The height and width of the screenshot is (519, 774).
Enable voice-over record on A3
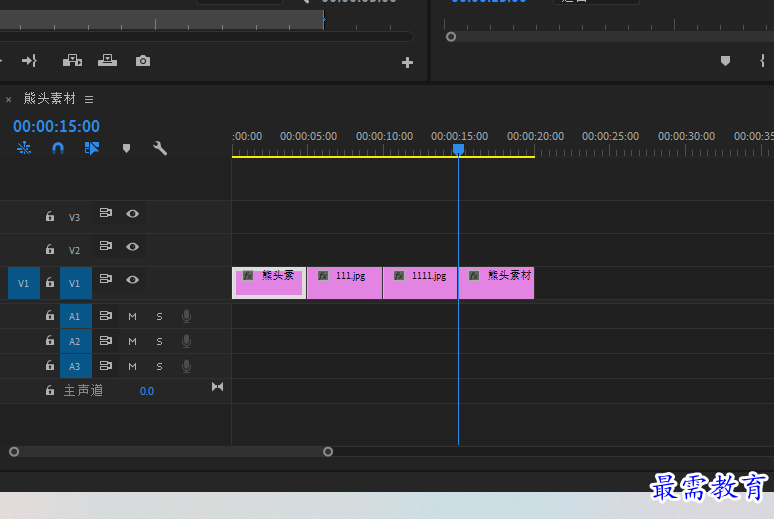[x=186, y=366]
